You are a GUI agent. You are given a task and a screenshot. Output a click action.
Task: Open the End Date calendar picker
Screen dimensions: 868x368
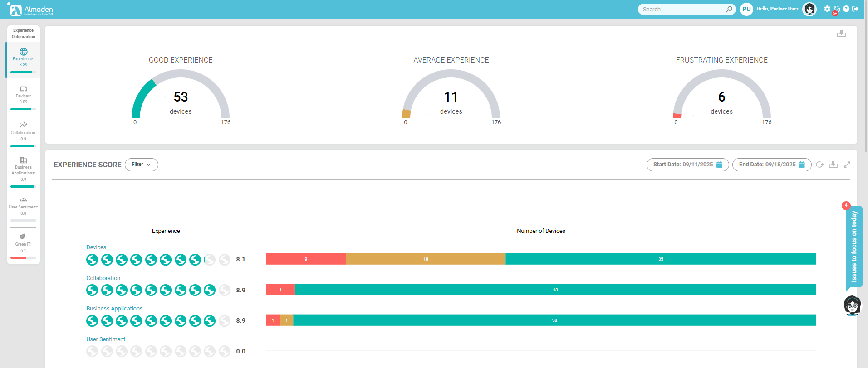pyautogui.click(x=802, y=165)
